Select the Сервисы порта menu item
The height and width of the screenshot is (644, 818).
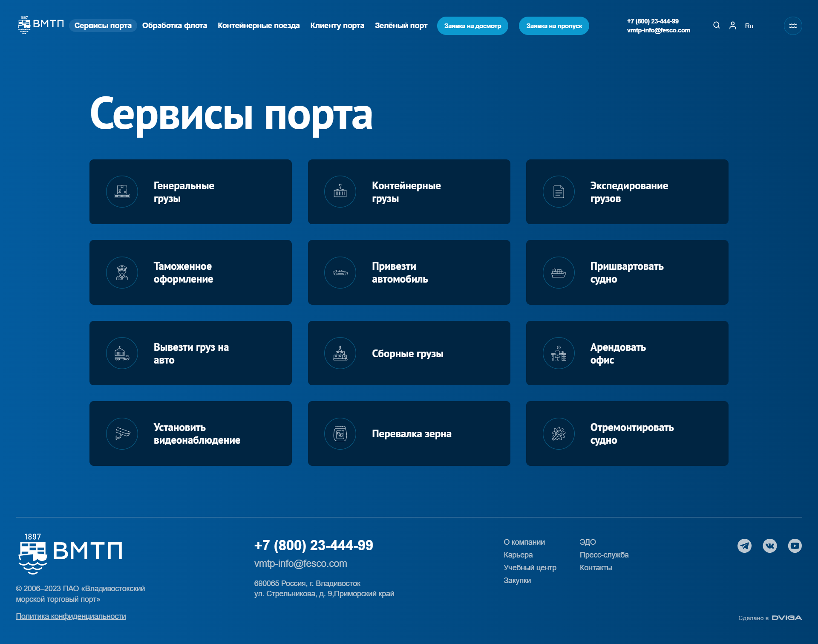tap(103, 26)
